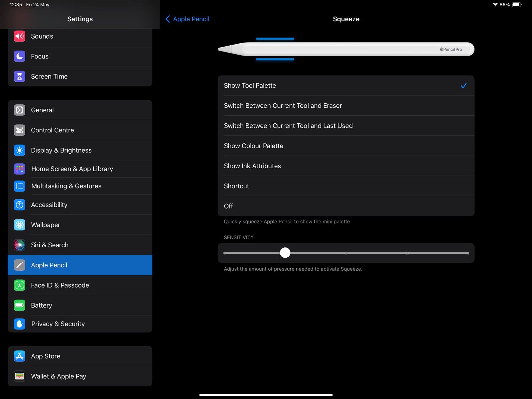Image resolution: width=532 pixels, height=399 pixels.
Task: Click the Sensitivity slider handle
Action: [285, 253]
